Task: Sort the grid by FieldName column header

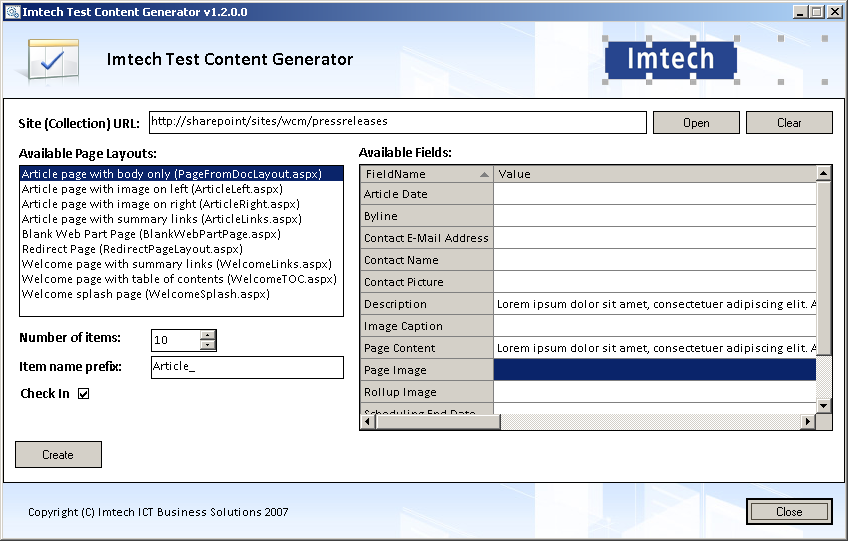Action: [x=427, y=174]
